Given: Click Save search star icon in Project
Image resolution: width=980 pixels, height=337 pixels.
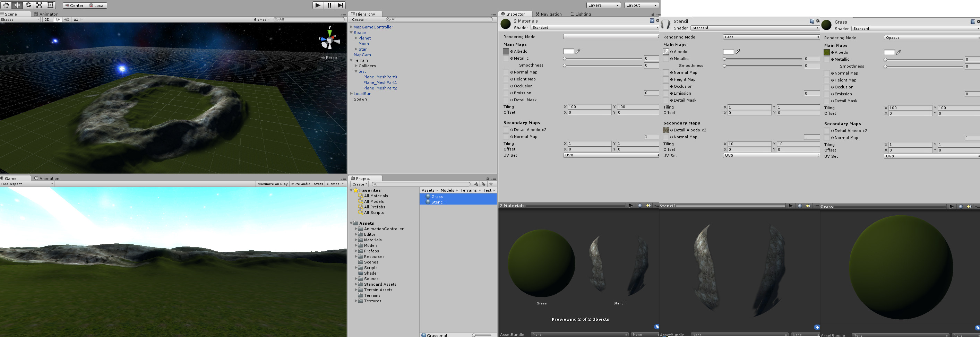Looking at the screenshot, I should point(491,184).
